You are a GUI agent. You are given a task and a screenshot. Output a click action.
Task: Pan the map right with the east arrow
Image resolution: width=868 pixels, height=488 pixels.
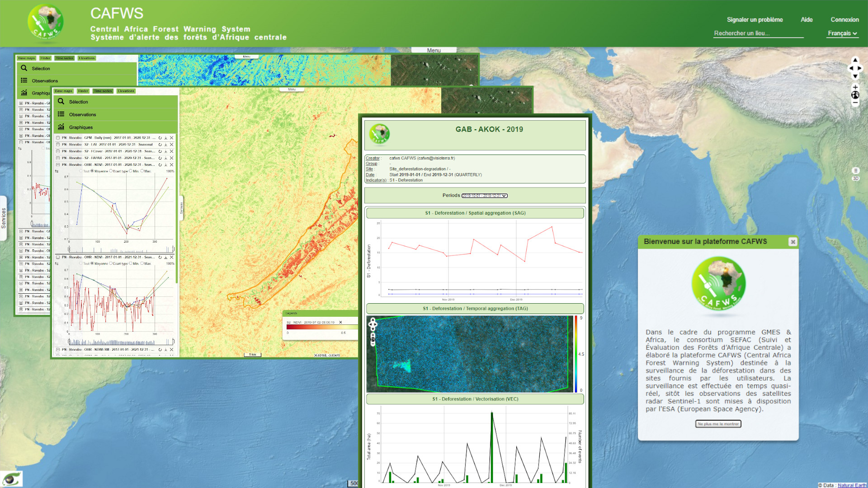859,69
